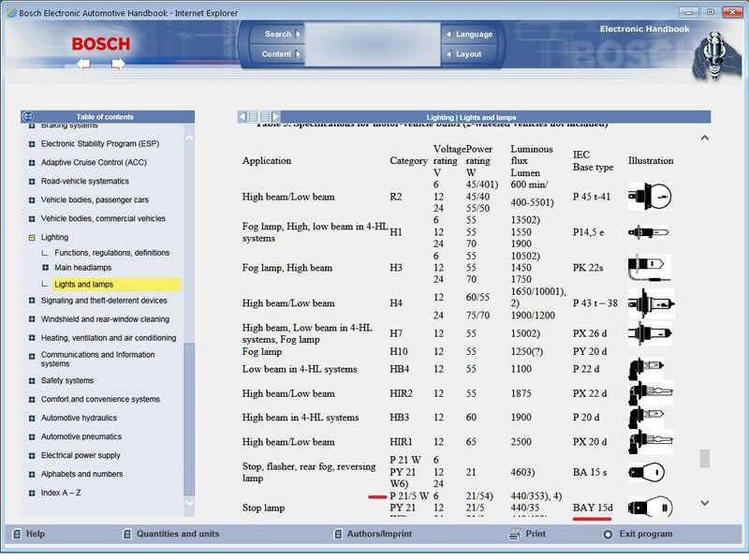Click the table of contents scroll-down arrow
The width and height of the screenshot is (749, 560).
tap(189, 503)
